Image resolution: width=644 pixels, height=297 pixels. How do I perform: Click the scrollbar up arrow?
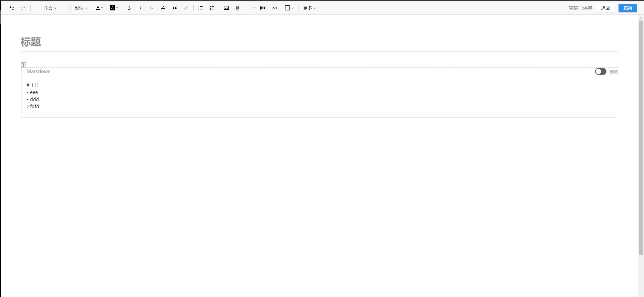(x=641, y=17)
